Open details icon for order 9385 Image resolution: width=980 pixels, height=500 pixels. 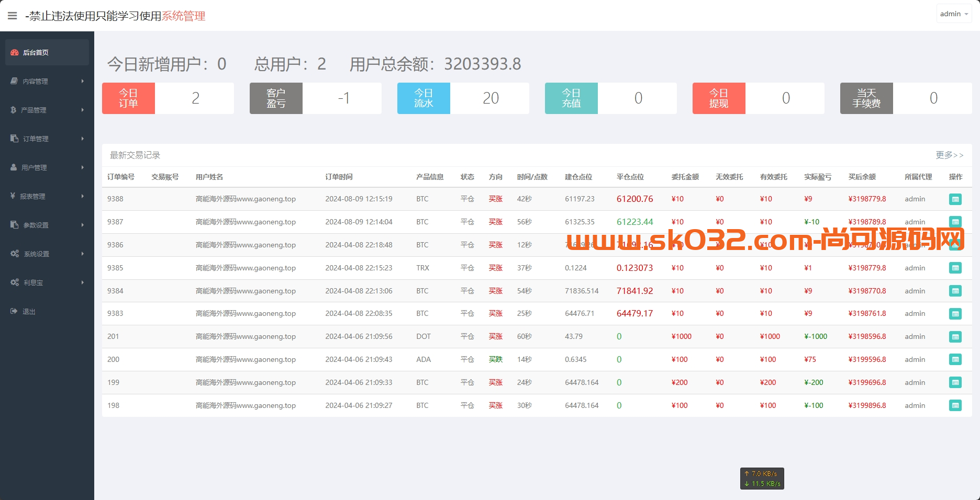955,268
